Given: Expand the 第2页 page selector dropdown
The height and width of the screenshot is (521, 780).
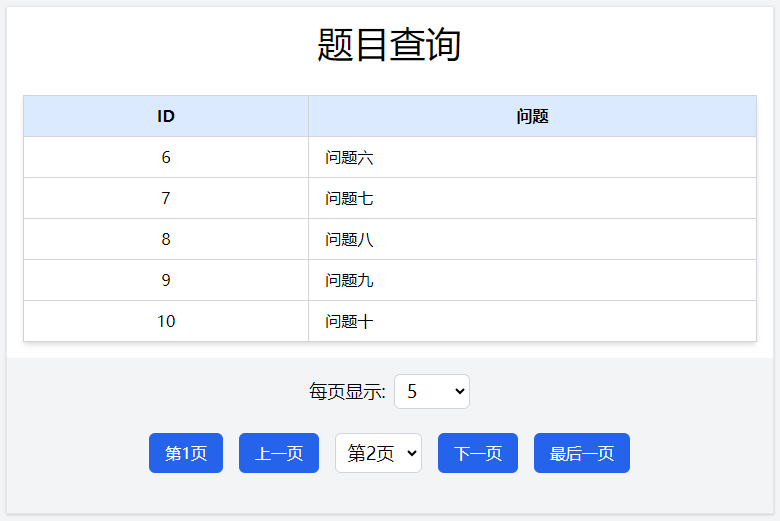Looking at the screenshot, I should pyautogui.click(x=378, y=453).
